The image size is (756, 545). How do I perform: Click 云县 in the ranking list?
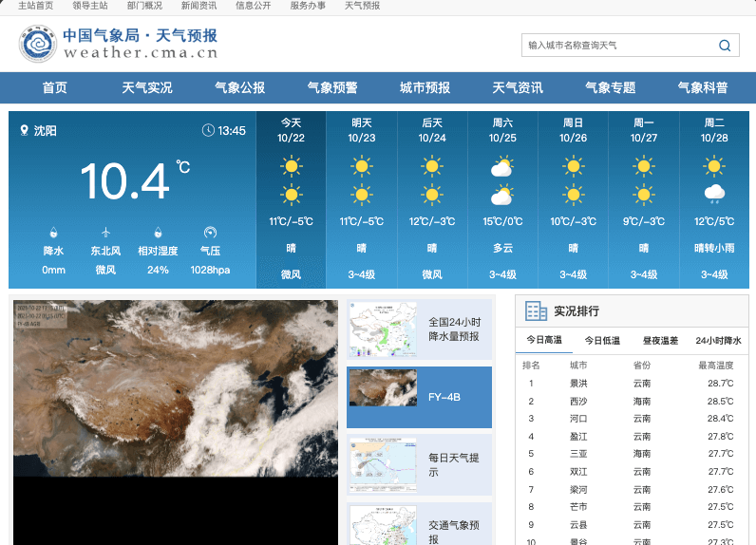578,525
